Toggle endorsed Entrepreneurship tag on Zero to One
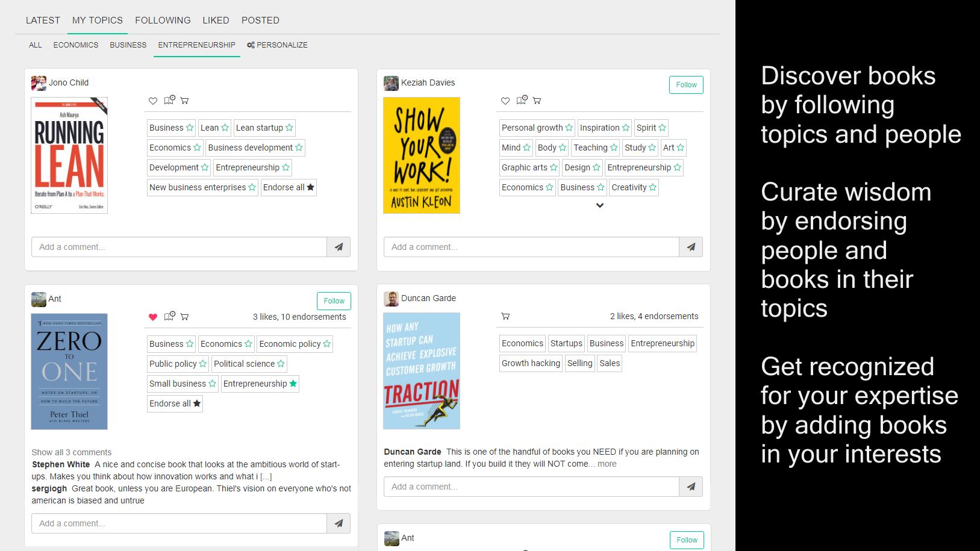The height and width of the screenshot is (551, 980). coord(293,384)
